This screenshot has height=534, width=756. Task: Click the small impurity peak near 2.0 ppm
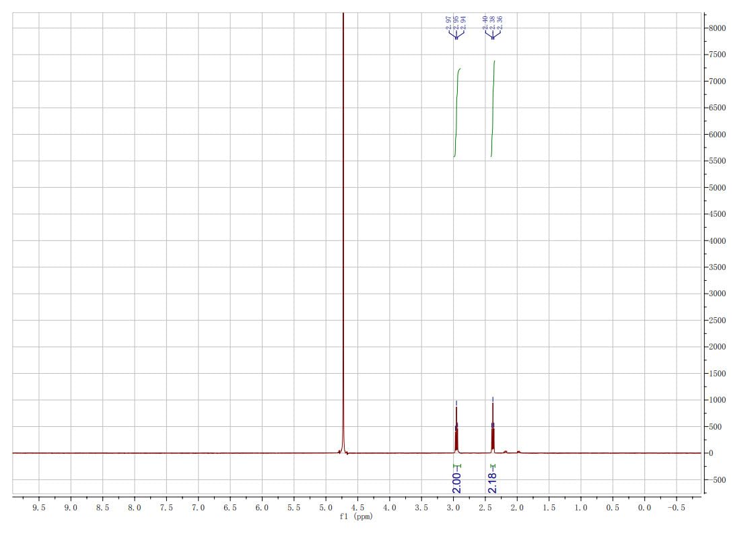[x=518, y=452]
